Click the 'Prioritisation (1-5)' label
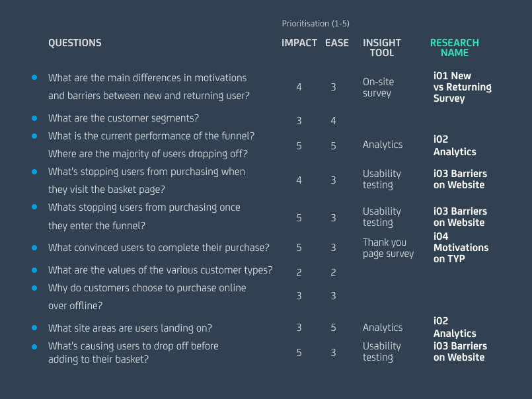The height and width of the screenshot is (399, 532). click(x=315, y=24)
